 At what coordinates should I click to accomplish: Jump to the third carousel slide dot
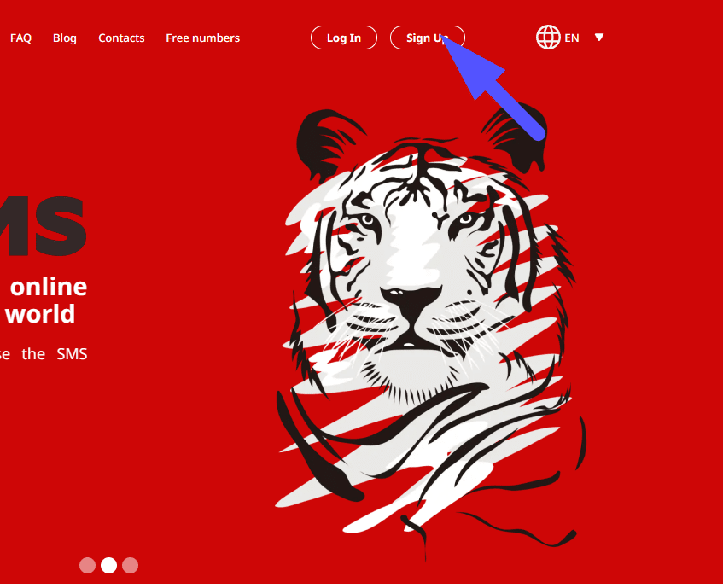coord(130,565)
